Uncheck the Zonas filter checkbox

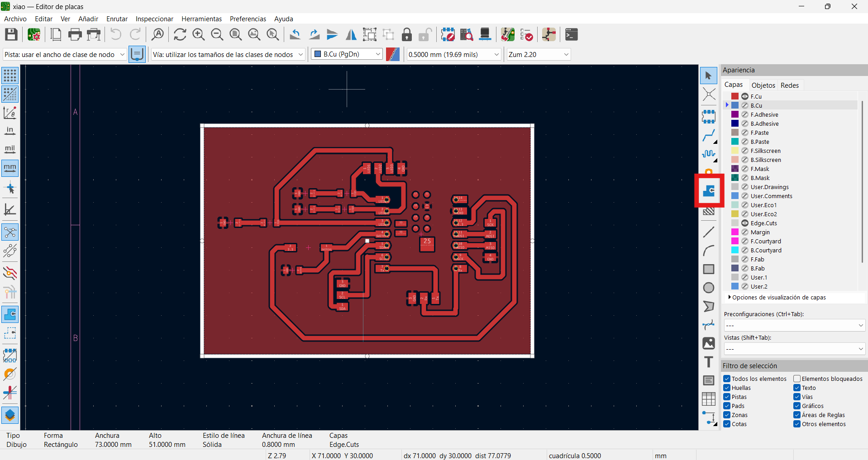pos(727,415)
